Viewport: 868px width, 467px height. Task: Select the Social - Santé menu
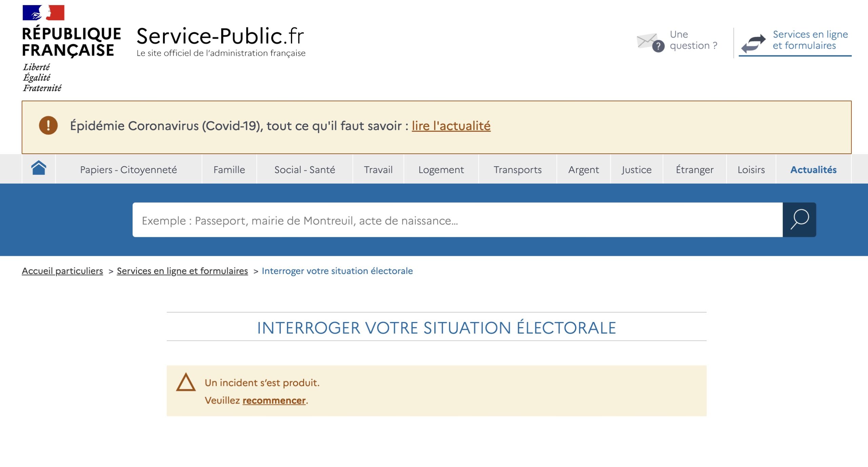click(304, 170)
